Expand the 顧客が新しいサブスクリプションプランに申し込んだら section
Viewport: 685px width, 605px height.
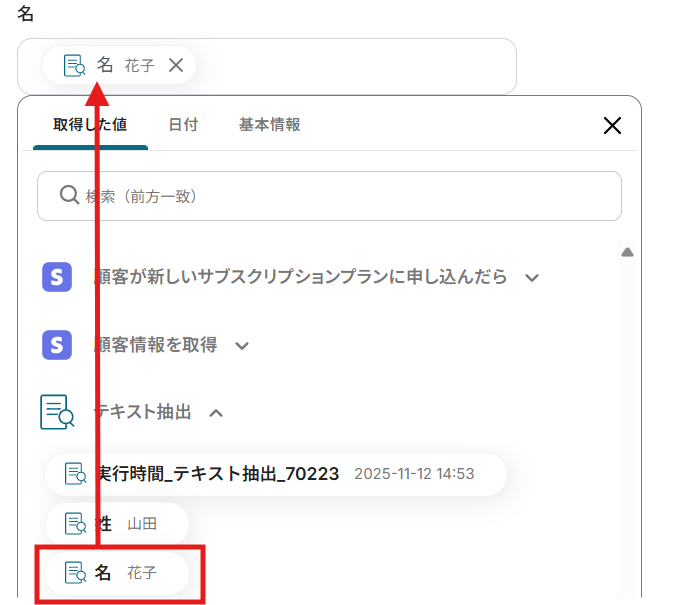pos(532,277)
